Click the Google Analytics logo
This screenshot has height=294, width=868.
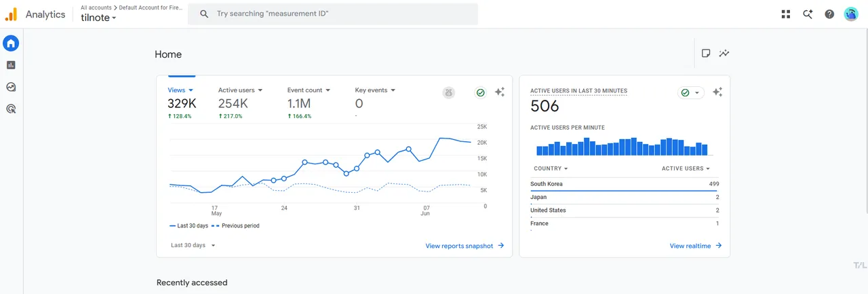pyautogui.click(x=11, y=14)
